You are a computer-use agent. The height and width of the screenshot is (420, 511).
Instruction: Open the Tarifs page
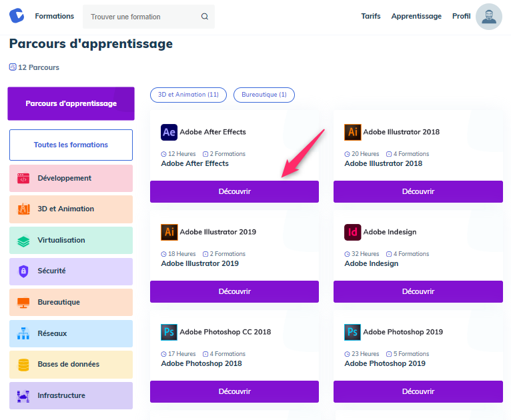[x=370, y=16]
